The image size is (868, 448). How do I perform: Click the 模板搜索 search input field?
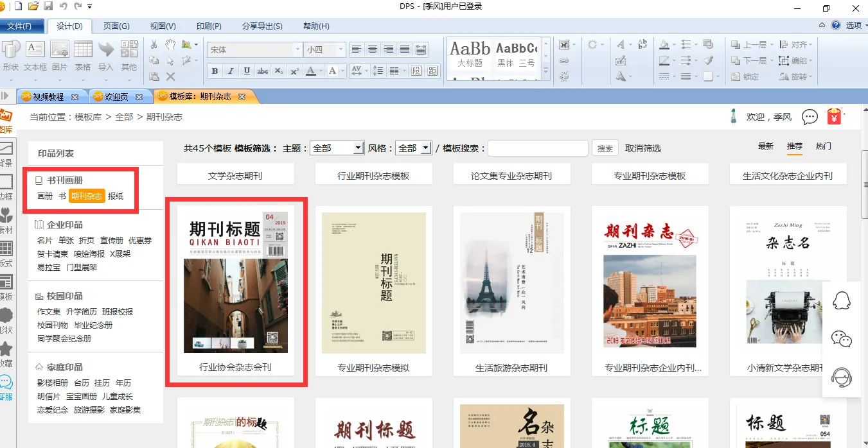tap(538, 148)
